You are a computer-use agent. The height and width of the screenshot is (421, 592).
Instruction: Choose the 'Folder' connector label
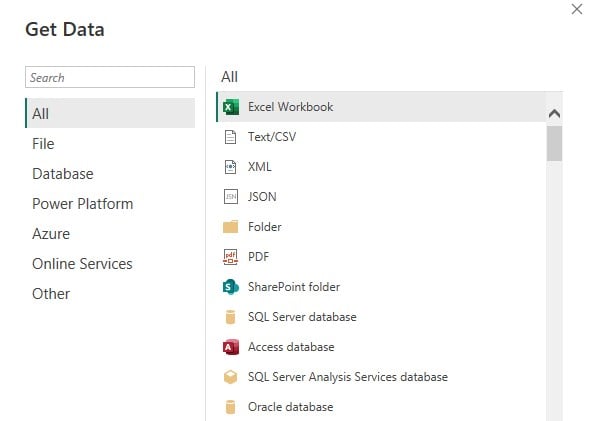(264, 227)
